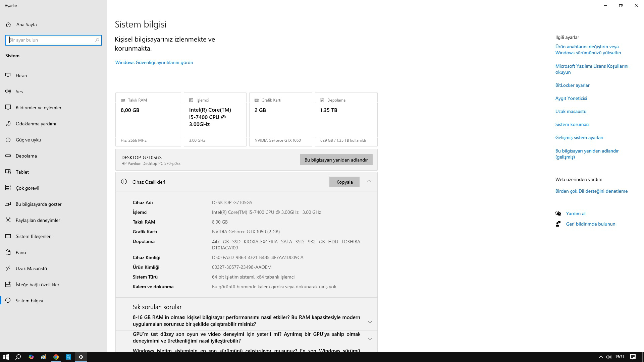
Task: Click the Sistem Bileşenleri icon
Action: tap(8, 236)
